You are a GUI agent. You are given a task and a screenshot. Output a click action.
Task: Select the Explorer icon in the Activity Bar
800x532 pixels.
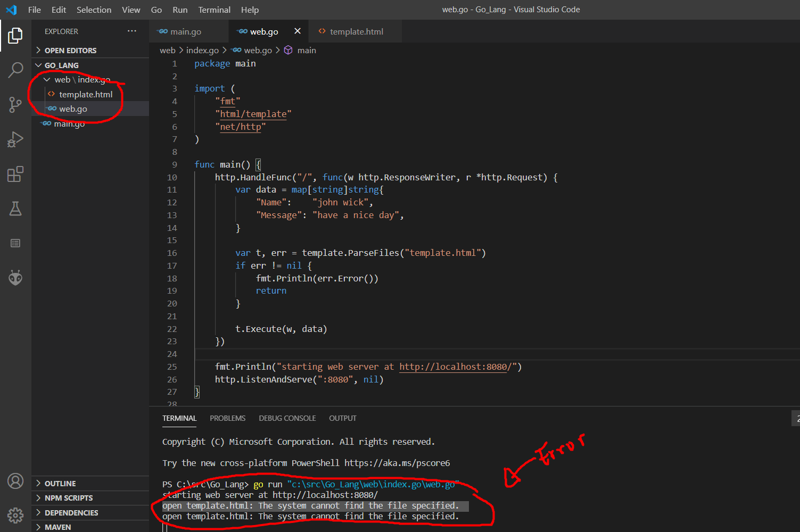(x=15, y=35)
